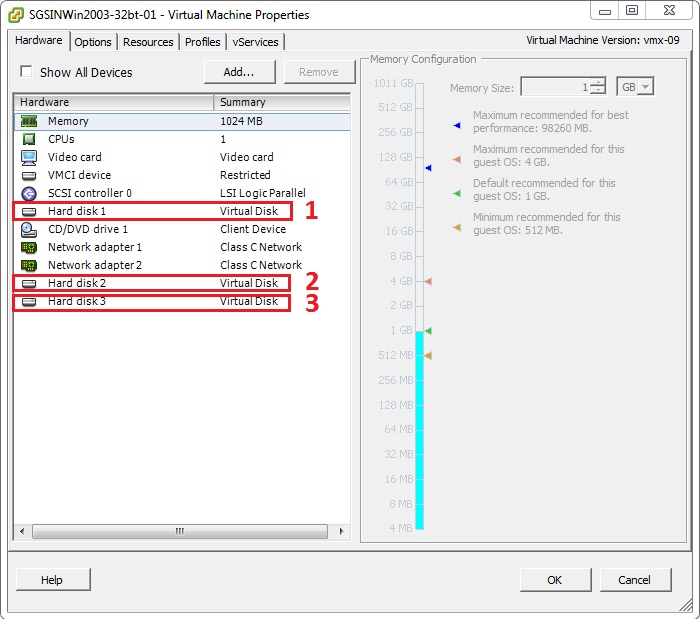This screenshot has width=700, height=619.
Task: Click the LSI Logic Parallel summary
Action: (263, 193)
